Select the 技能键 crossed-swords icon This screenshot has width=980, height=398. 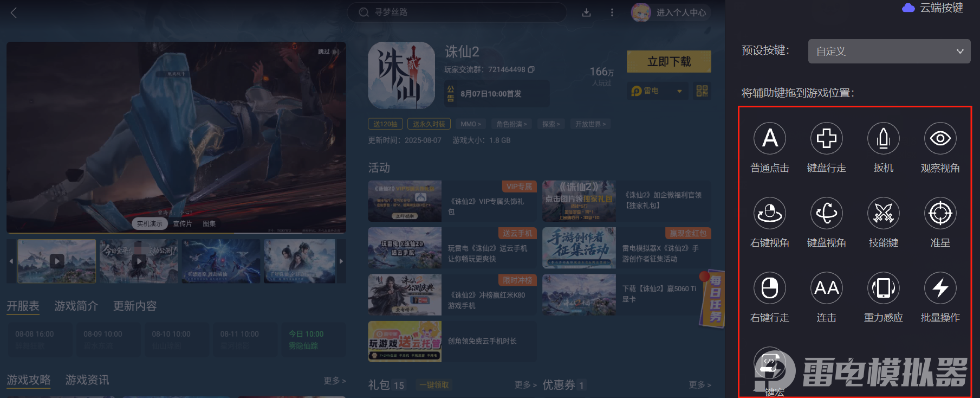[884, 213]
